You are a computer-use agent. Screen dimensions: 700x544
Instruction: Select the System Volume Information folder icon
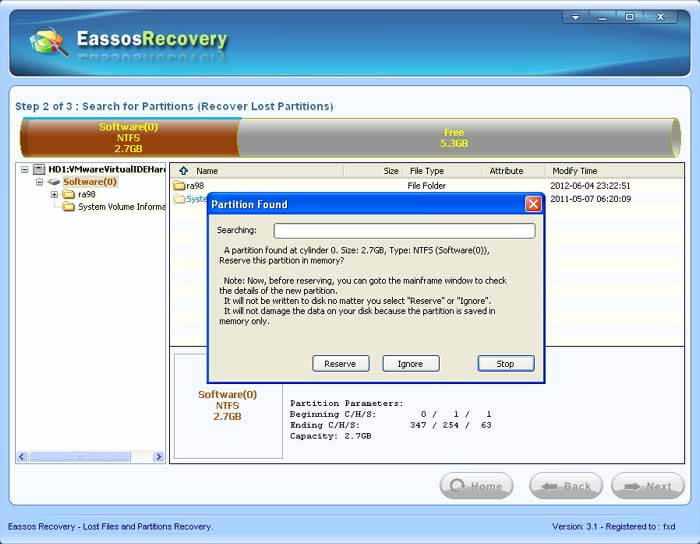click(x=69, y=207)
